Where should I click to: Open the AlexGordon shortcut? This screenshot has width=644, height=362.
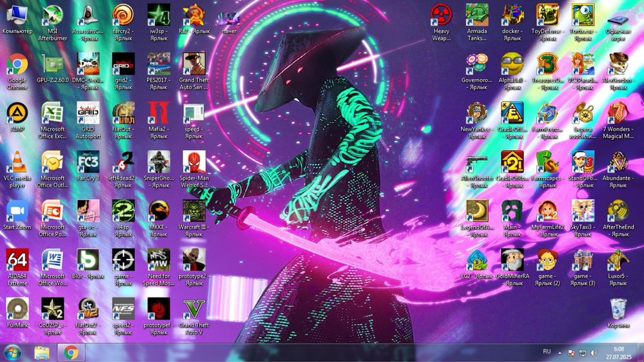click(x=618, y=64)
